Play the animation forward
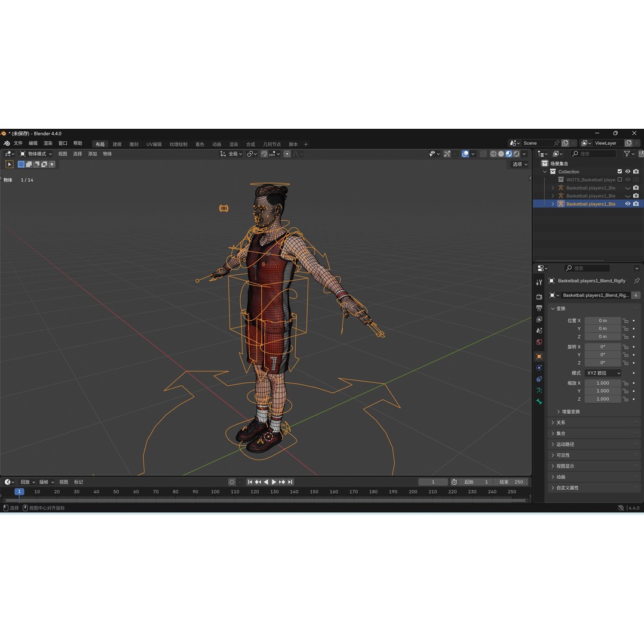 [x=274, y=482]
